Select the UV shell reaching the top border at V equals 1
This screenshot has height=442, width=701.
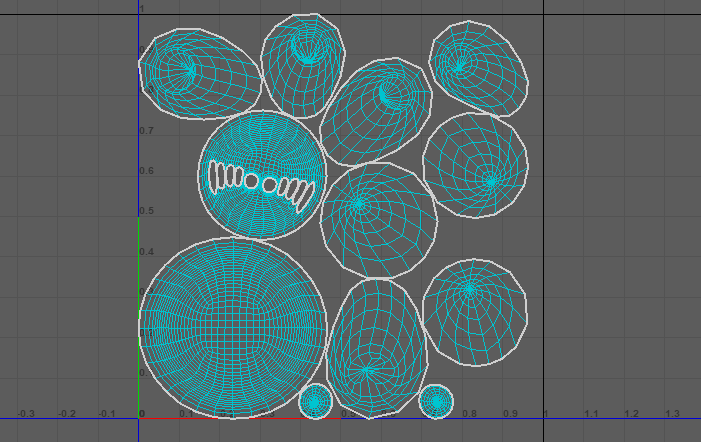tap(304, 66)
